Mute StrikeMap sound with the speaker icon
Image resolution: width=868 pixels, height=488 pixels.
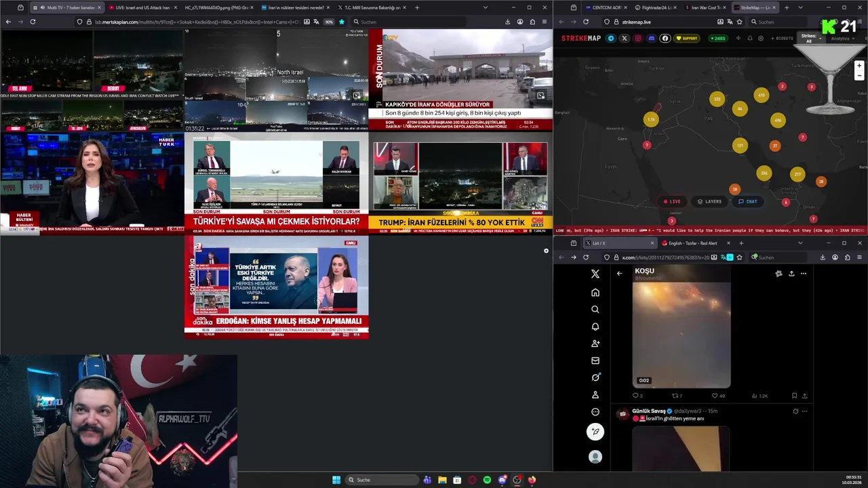[738, 38]
